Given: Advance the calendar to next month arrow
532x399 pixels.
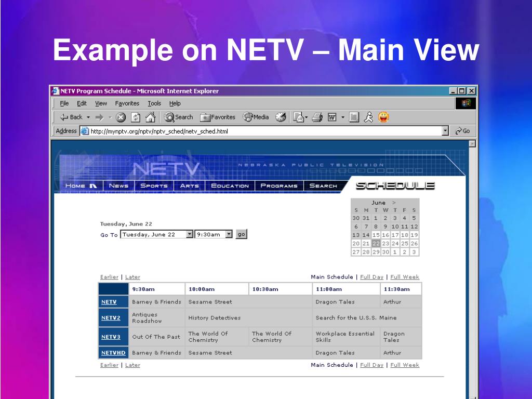Looking at the screenshot, I should point(394,203).
